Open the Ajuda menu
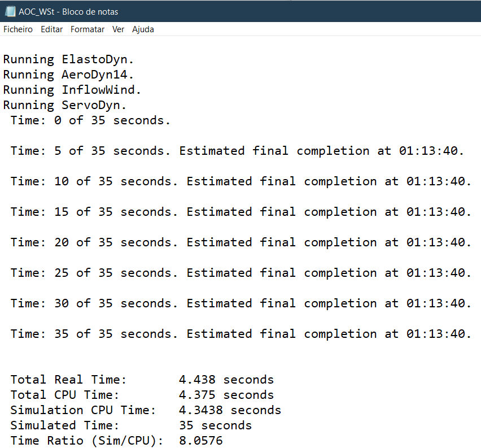Screen dimensions: 481x448 click(x=142, y=29)
